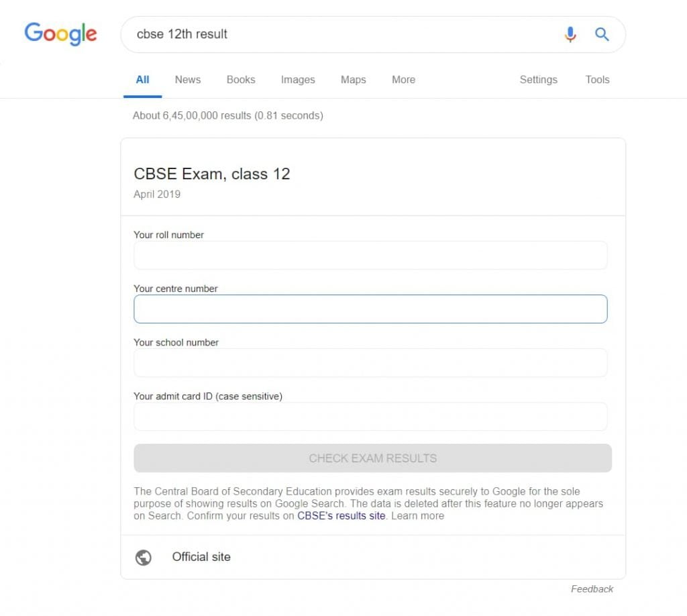Click the magnifying glass search icon
The height and width of the screenshot is (616, 687).
click(x=602, y=34)
